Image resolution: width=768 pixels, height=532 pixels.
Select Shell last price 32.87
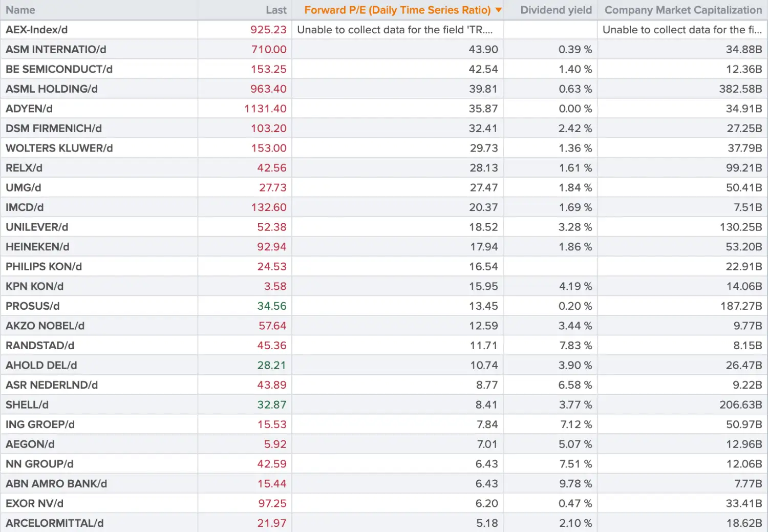click(x=272, y=405)
